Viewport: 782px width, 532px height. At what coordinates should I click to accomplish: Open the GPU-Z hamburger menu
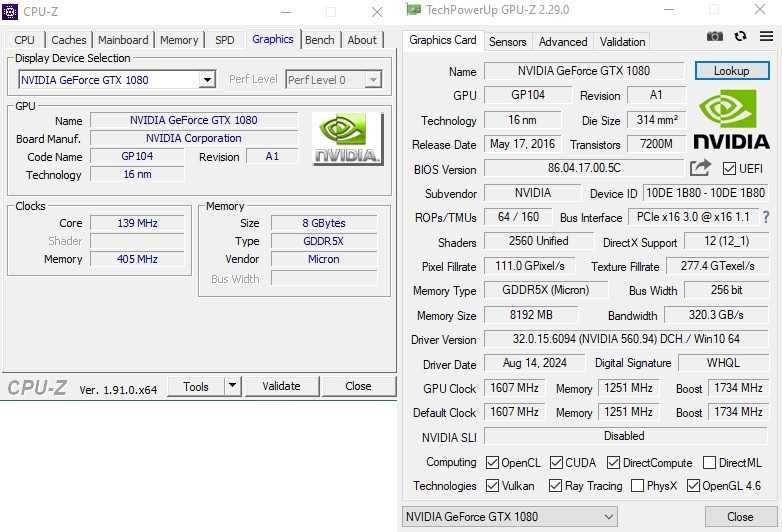[x=767, y=36]
